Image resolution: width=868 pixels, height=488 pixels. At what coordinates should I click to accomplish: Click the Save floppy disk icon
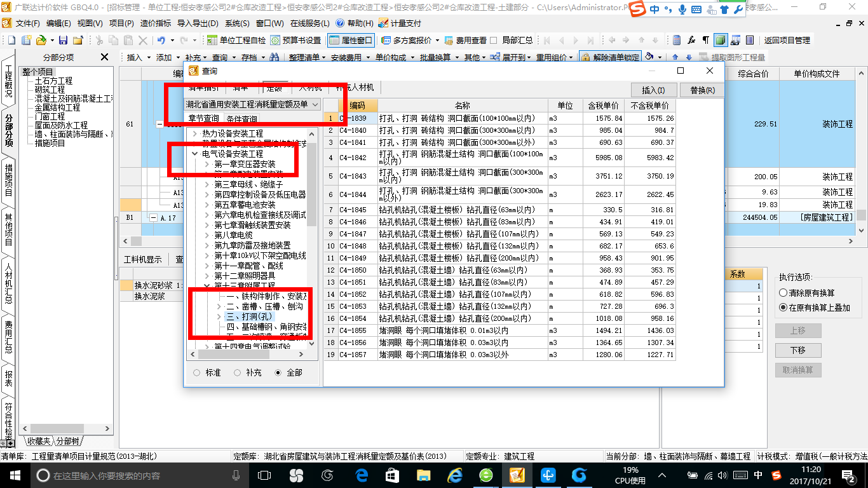point(64,40)
